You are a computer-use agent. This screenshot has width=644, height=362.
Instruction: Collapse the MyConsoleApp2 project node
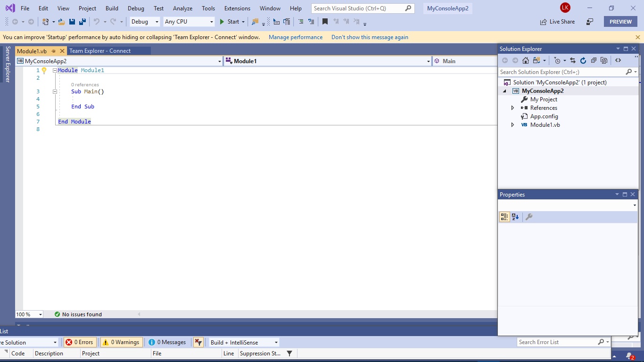tap(504, 91)
